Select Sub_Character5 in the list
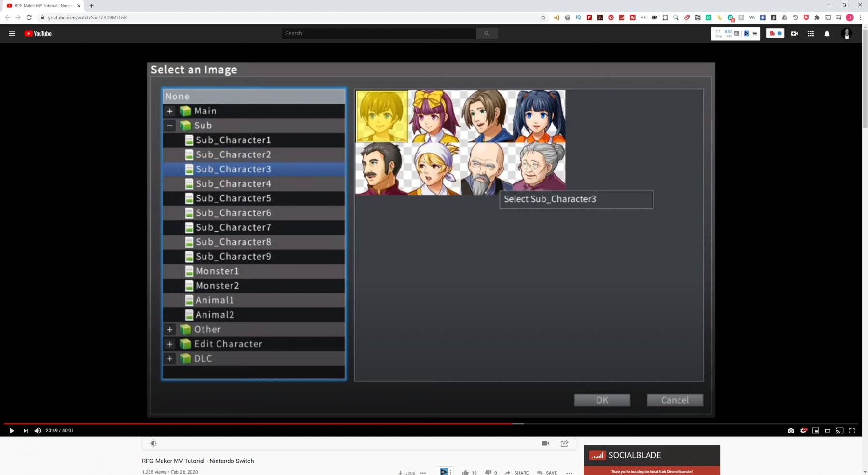This screenshot has height=475, width=868. (x=254, y=198)
